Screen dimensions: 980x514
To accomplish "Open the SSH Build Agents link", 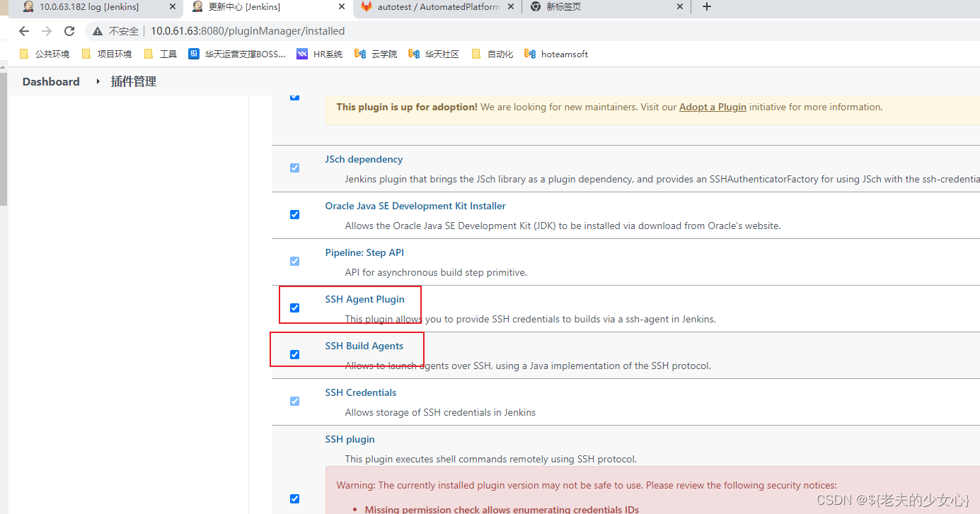I will (x=364, y=346).
